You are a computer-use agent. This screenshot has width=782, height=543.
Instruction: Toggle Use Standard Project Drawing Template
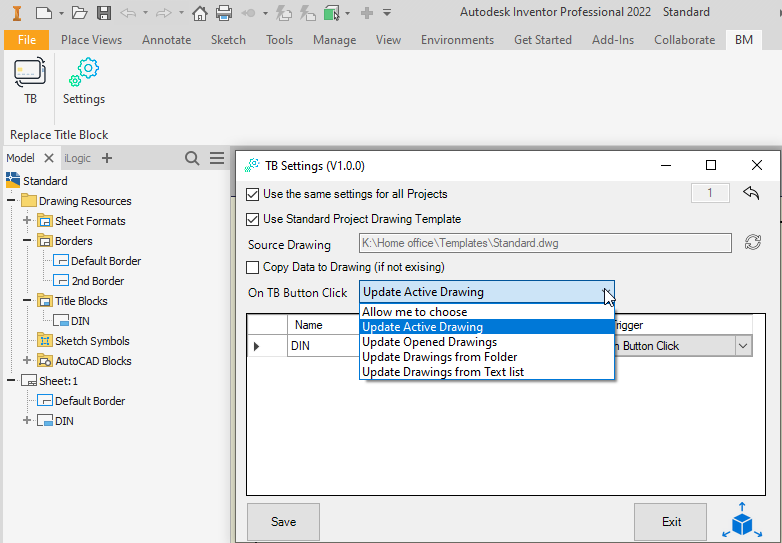pos(252,219)
